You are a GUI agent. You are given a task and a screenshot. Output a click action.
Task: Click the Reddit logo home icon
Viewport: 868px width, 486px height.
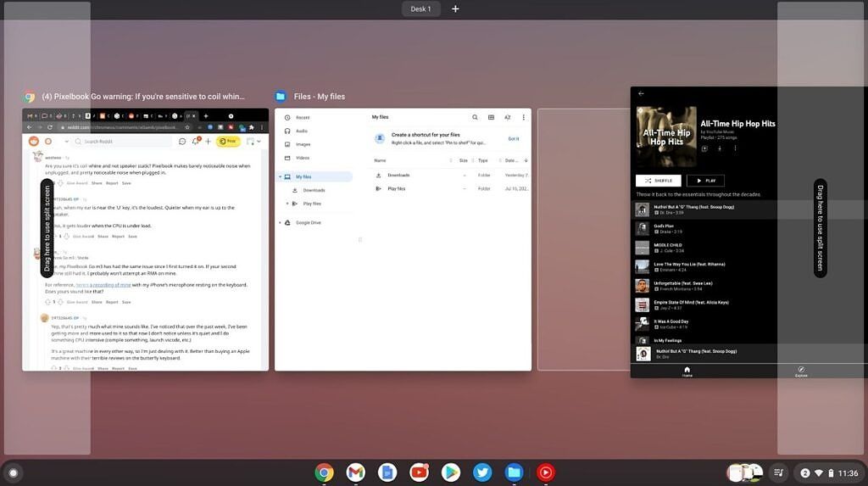pyautogui.click(x=34, y=142)
